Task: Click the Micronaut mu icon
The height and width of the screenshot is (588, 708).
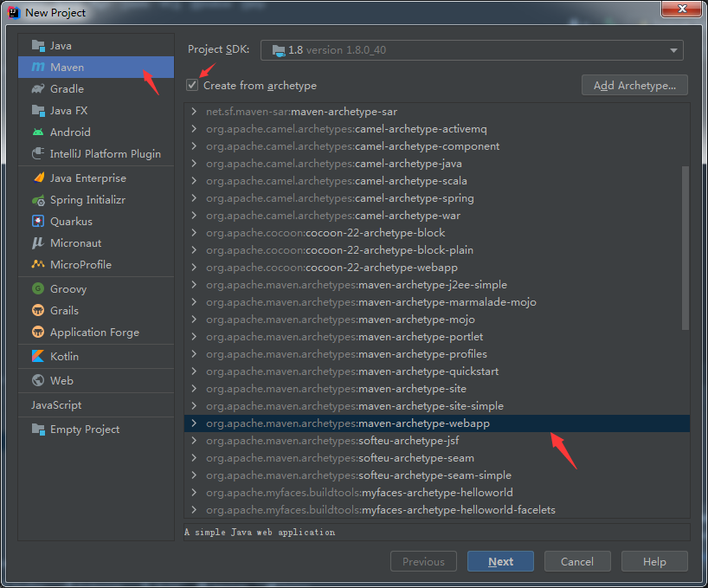Action: tap(38, 243)
